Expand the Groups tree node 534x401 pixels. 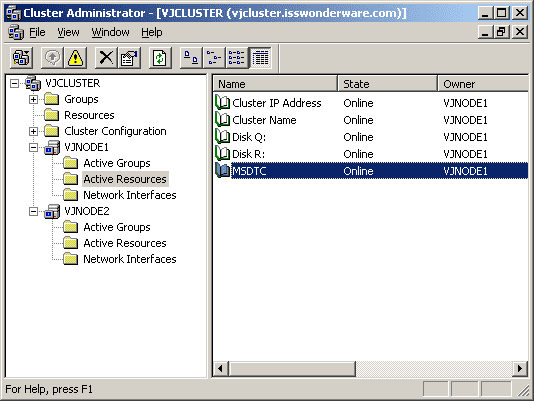[33, 99]
